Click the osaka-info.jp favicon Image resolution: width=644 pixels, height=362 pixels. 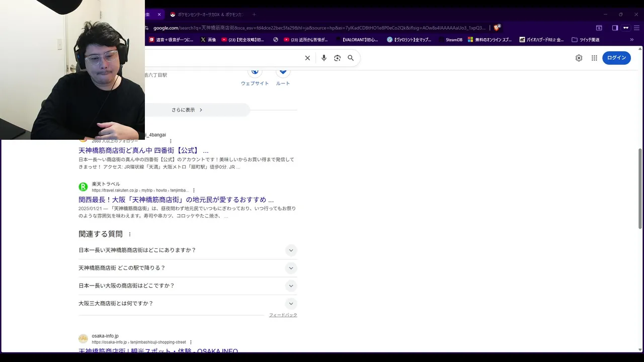(x=83, y=339)
